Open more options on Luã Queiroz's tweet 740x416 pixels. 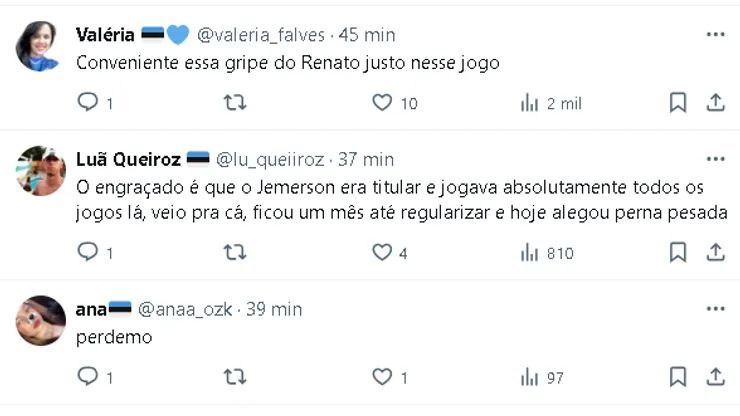715,159
